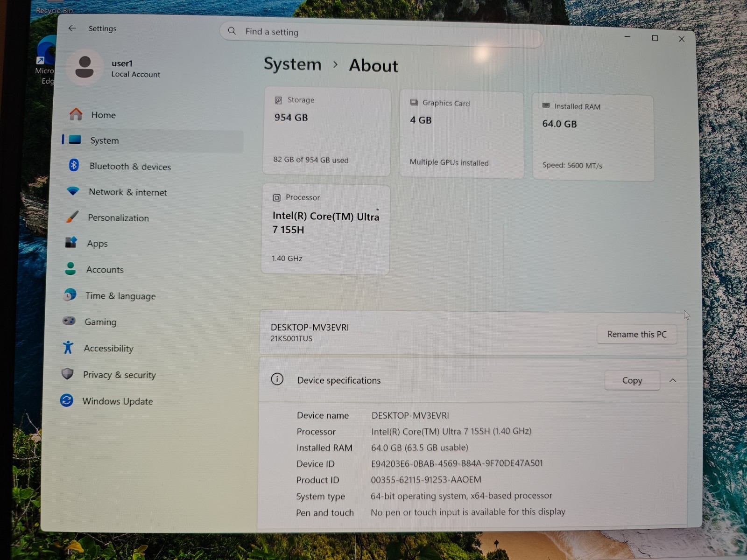Screen dimensions: 747x560
Task: Click the 82 GB of 954 GB used text
Action: [311, 160]
